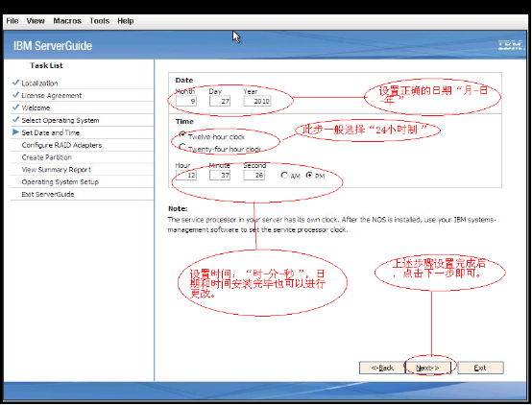Image resolution: width=532 pixels, height=405 pixels.
Task: Click the checkmark beside Welcome
Action: [15, 107]
